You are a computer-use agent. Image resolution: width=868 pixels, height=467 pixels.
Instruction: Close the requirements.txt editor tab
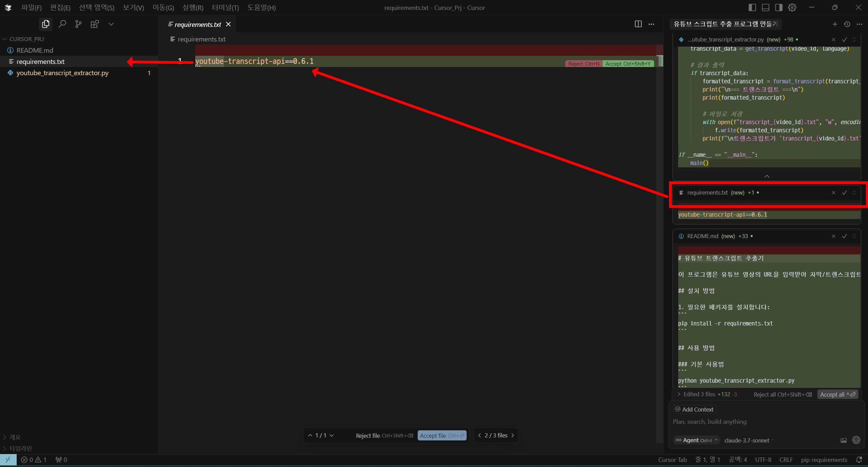229,24
